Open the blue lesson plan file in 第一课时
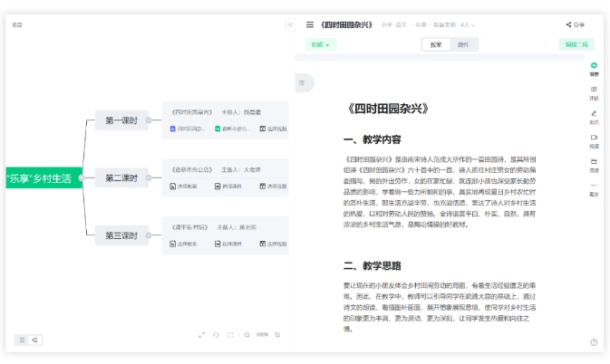Screen dimensions: 610x364 [188, 129]
